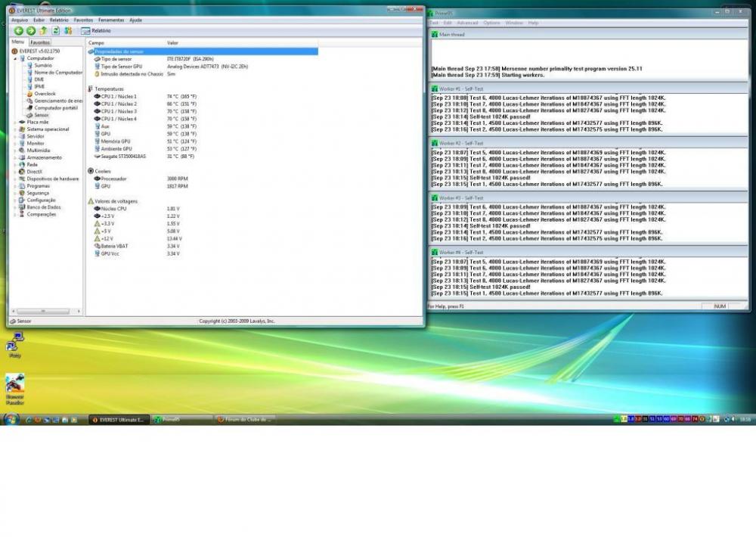Select the CPU 1 / Núcleo 1 temperature row

point(118,97)
